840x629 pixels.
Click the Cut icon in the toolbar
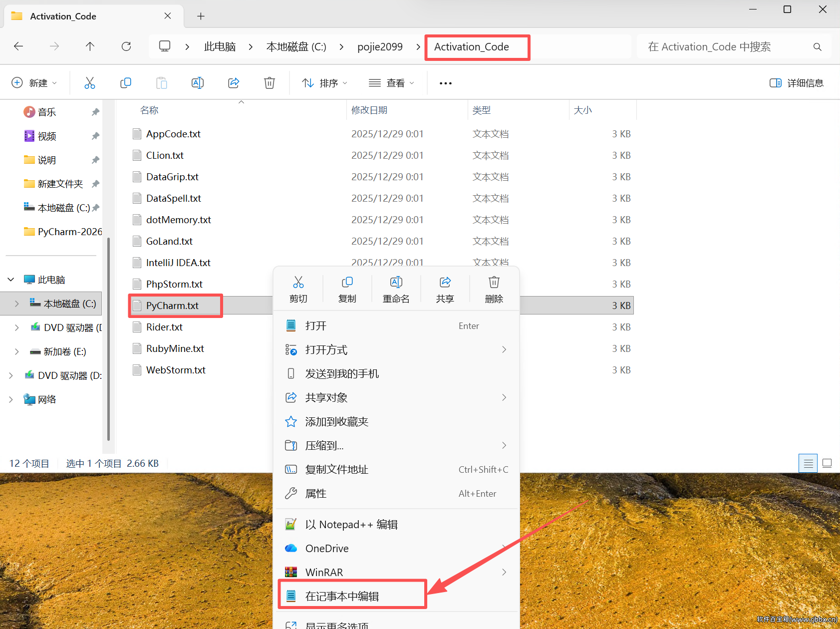click(x=90, y=83)
